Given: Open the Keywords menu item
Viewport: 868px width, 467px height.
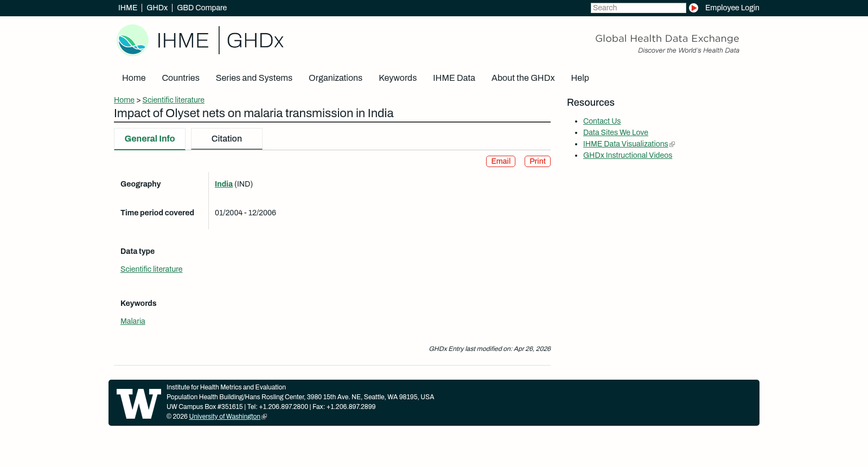Looking at the screenshot, I should [x=398, y=78].
